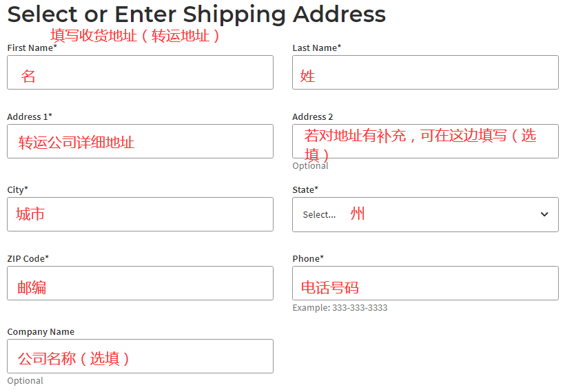Click the City input box

tap(140, 214)
